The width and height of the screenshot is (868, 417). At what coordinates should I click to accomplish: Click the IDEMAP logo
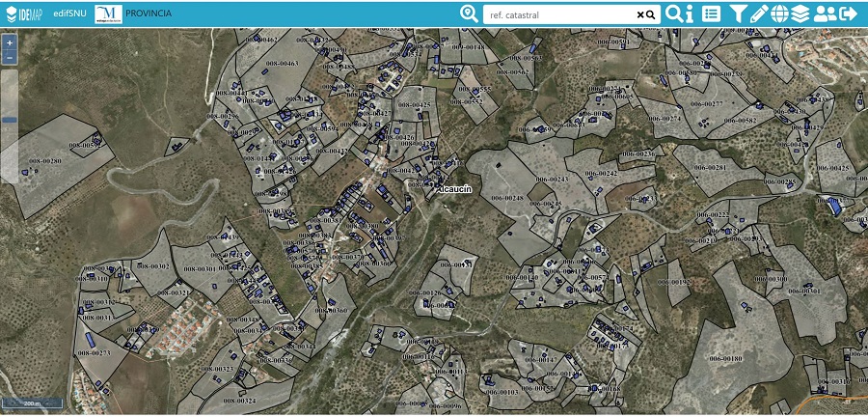(24, 14)
